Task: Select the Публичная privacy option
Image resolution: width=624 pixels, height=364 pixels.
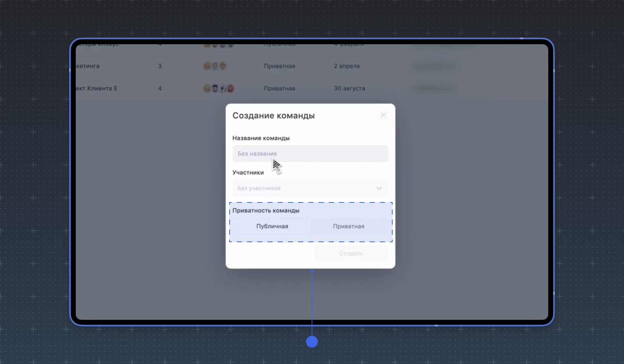Action: click(272, 226)
